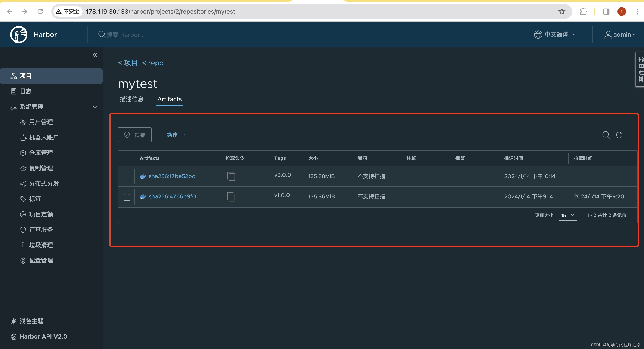Switch to the light theme toggle
This screenshot has width=644, height=349.
click(x=27, y=321)
